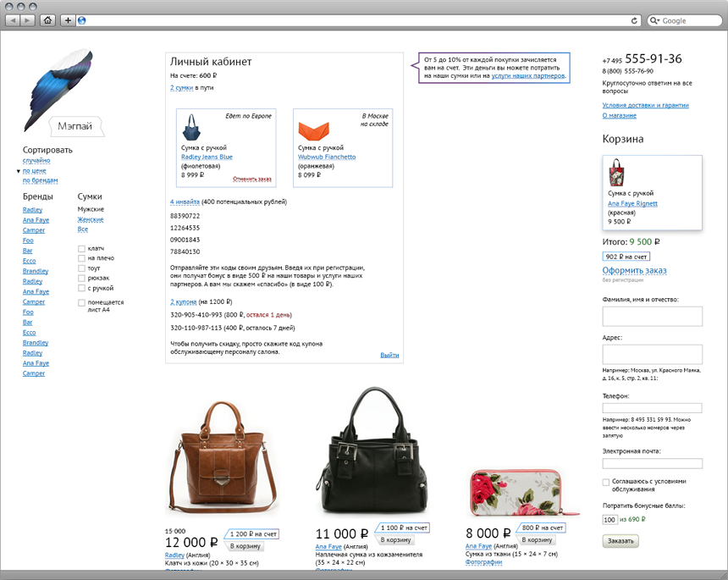Image resolution: width=728 pixels, height=580 pixels.
Task: Expand the 4 инвайта section
Action: (185, 202)
